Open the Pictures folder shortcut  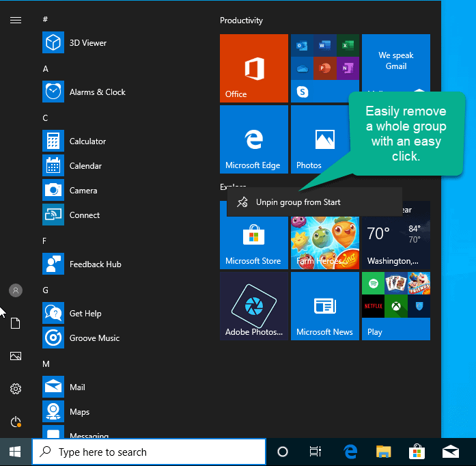point(16,356)
